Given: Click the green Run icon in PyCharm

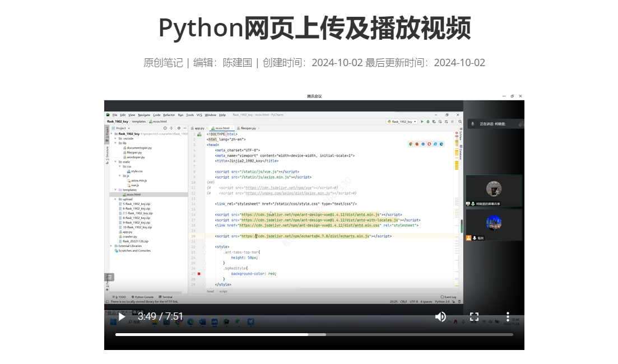Looking at the screenshot, I should pos(422,122).
